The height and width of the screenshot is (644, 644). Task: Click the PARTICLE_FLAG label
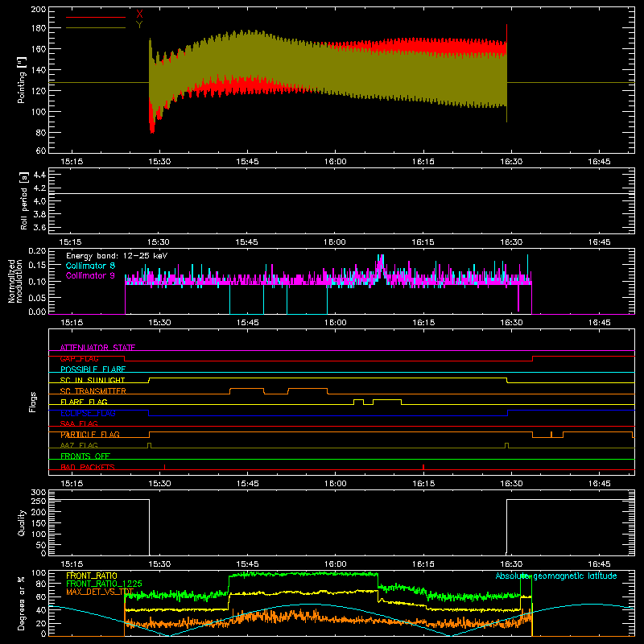(x=90, y=435)
